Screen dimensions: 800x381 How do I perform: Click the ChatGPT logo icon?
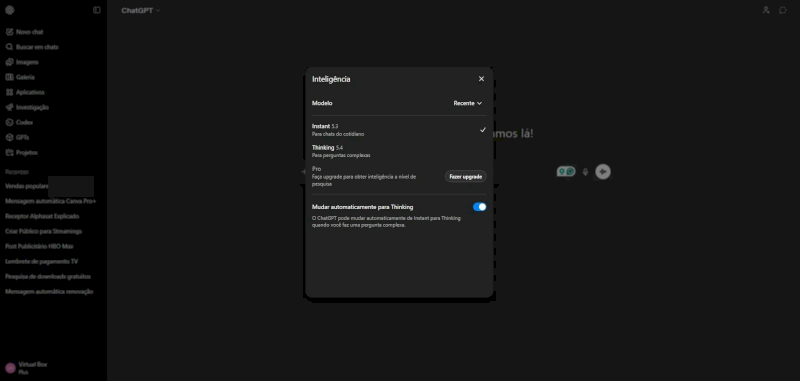pos(10,10)
